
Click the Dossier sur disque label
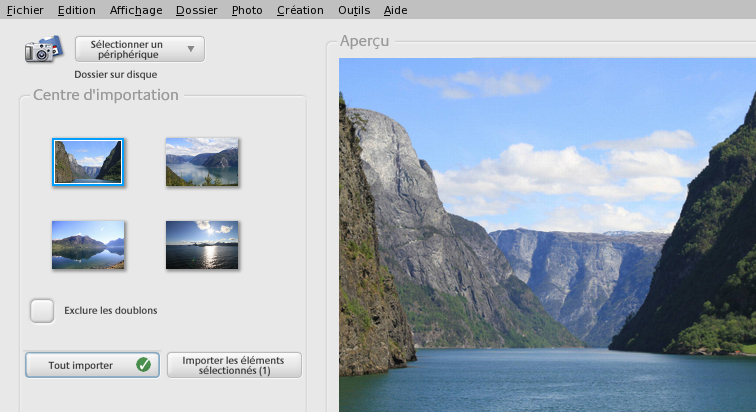116,75
